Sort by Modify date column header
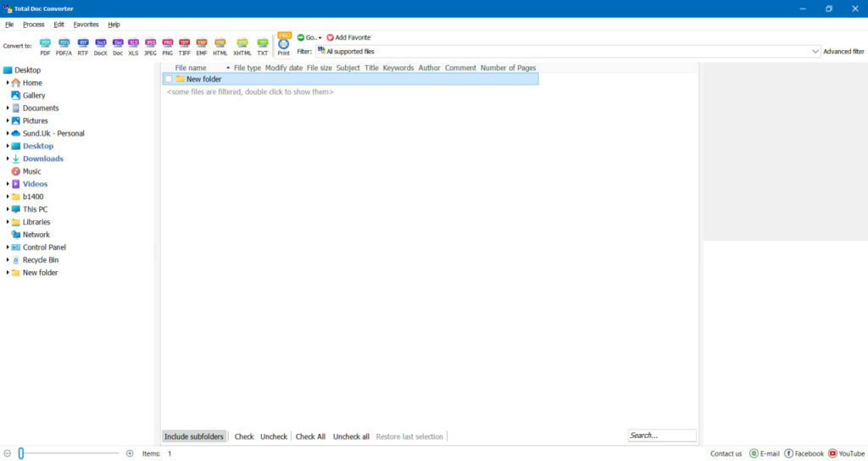This screenshot has height=461, width=868. [x=283, y=68]
